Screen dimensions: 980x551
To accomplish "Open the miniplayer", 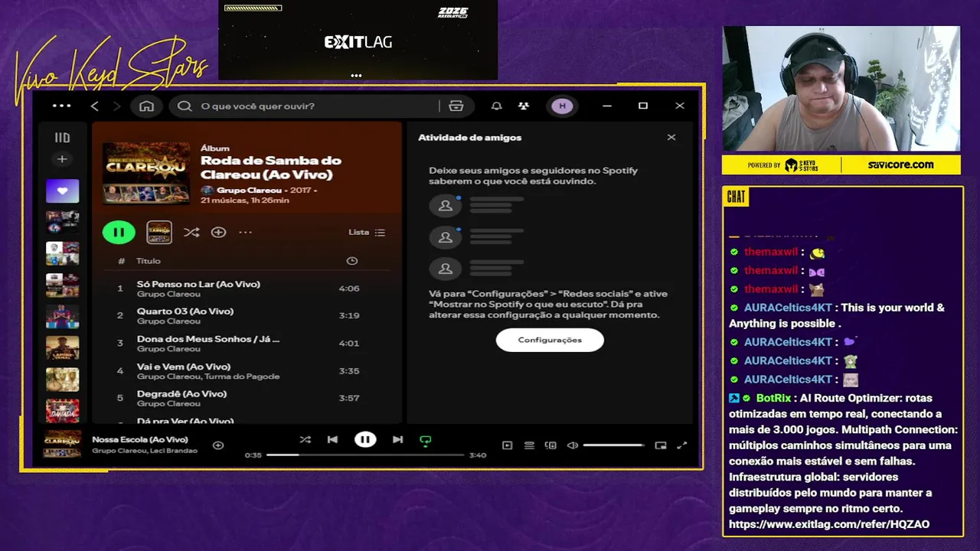I will [661, 445].
